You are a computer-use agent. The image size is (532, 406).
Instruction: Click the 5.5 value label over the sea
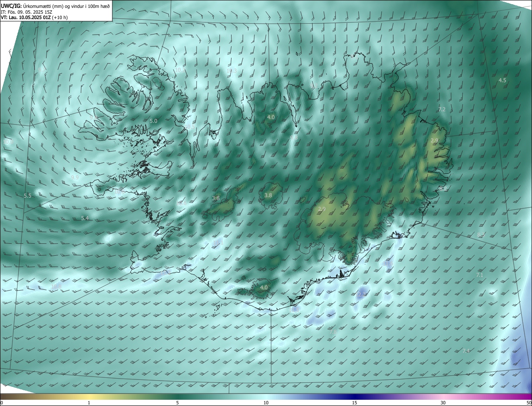click(x=27, y=196)
